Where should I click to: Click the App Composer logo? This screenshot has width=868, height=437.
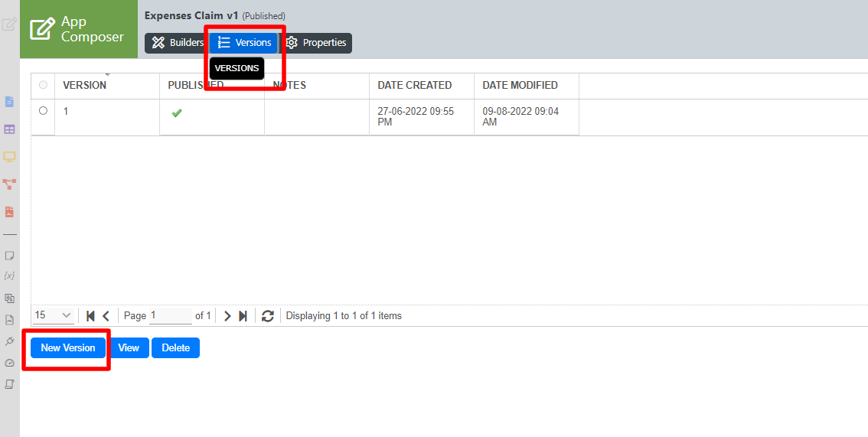79,29
